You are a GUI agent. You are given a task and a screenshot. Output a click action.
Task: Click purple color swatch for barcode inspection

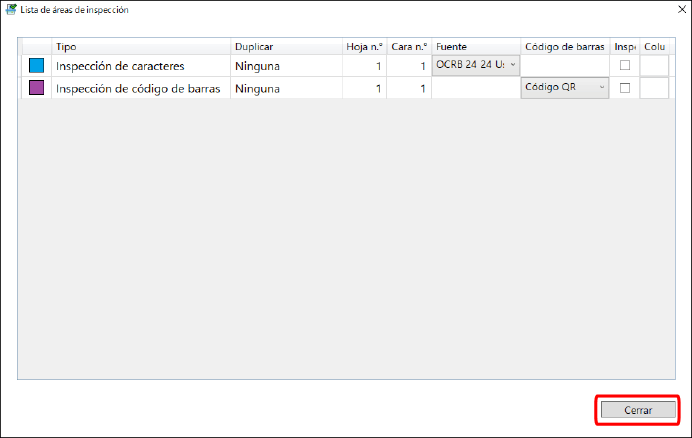(x=37, y=88)
